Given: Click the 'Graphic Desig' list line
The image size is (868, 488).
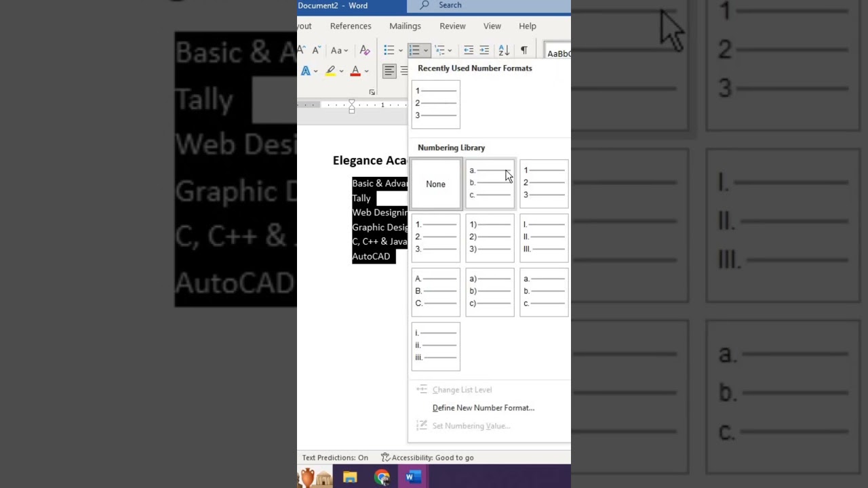Looking at the screenshot, I should [x=380, y=227].
